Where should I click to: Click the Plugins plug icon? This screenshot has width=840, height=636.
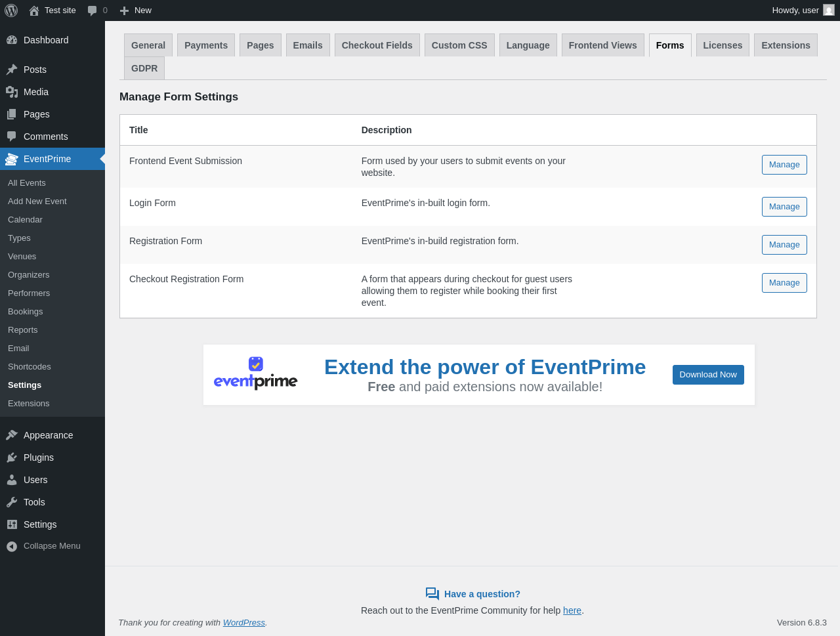pyautogui.click(x=12, y=457)
